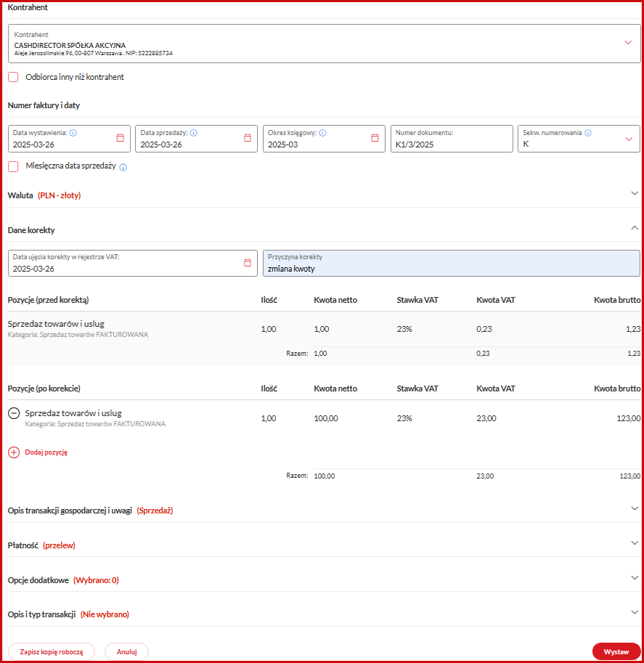Click the (Nie wybrano) label
Image resolution: width=644 pixels, height=663 pixels.
[x=105, y=614]
